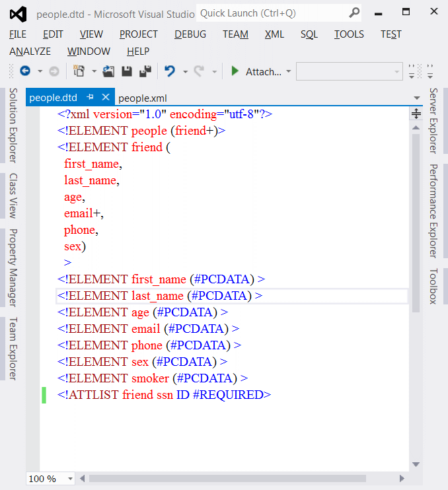Click the Navigate Forward arrow icon
This screenshot has width=448, height=490.
coord(54,71)
